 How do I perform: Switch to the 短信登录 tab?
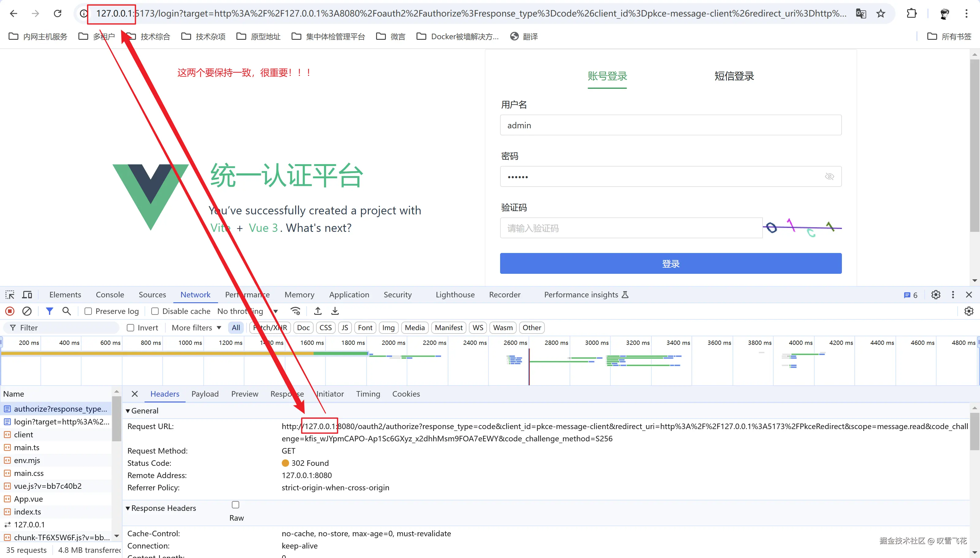point(734,76)
